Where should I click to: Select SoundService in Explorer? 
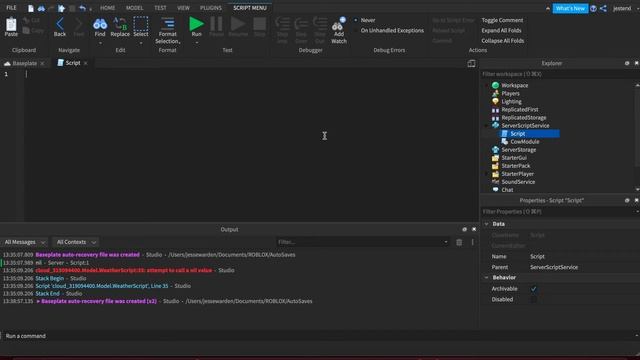pos(518,182)
